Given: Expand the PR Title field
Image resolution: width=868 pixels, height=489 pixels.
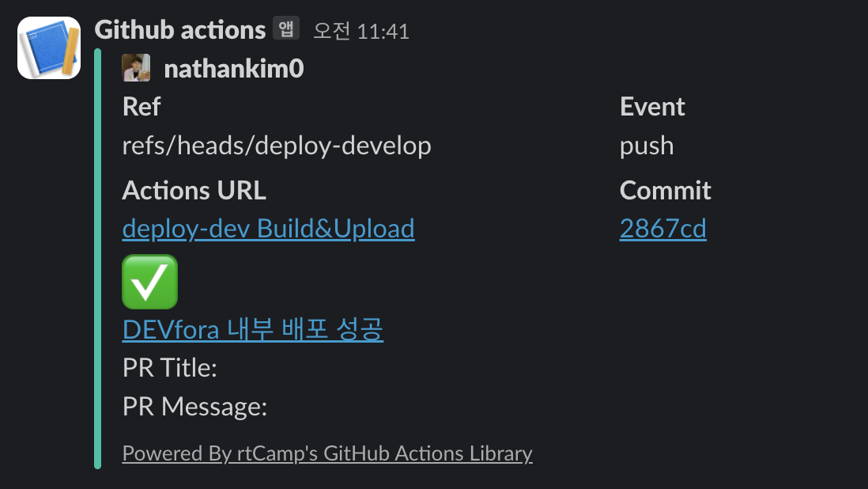Looking at the screenshot, I should click(x=169, y=367).
